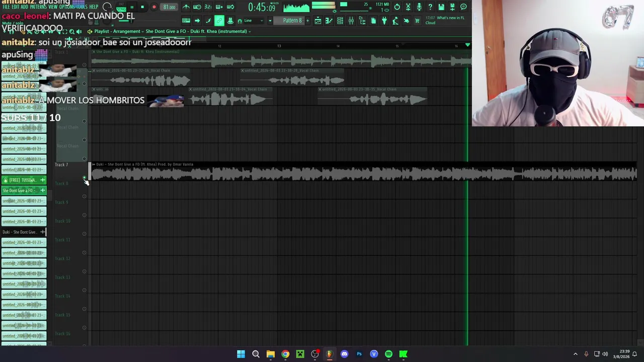The width and height of the screenshot is (644, 362).
Task: Open File Explorer from taskbar
Action: 270,354
